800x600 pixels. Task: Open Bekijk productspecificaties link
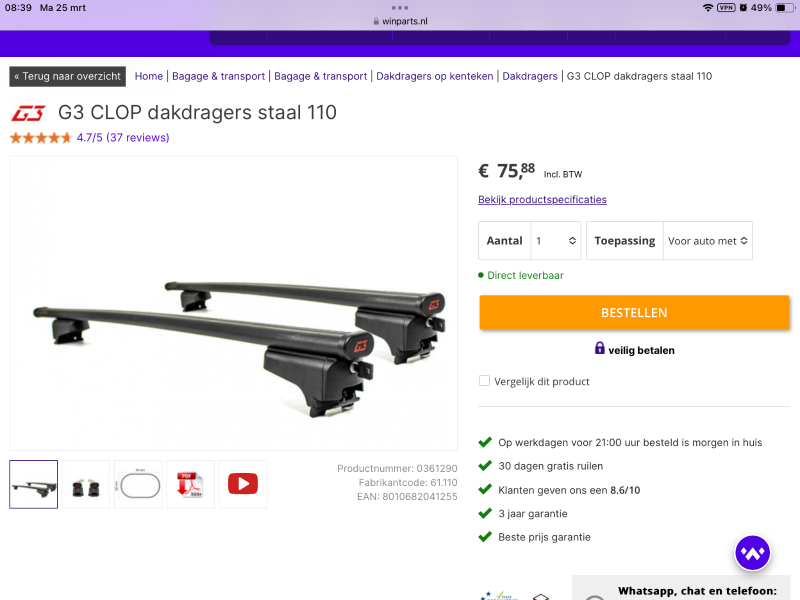point(542,199)
